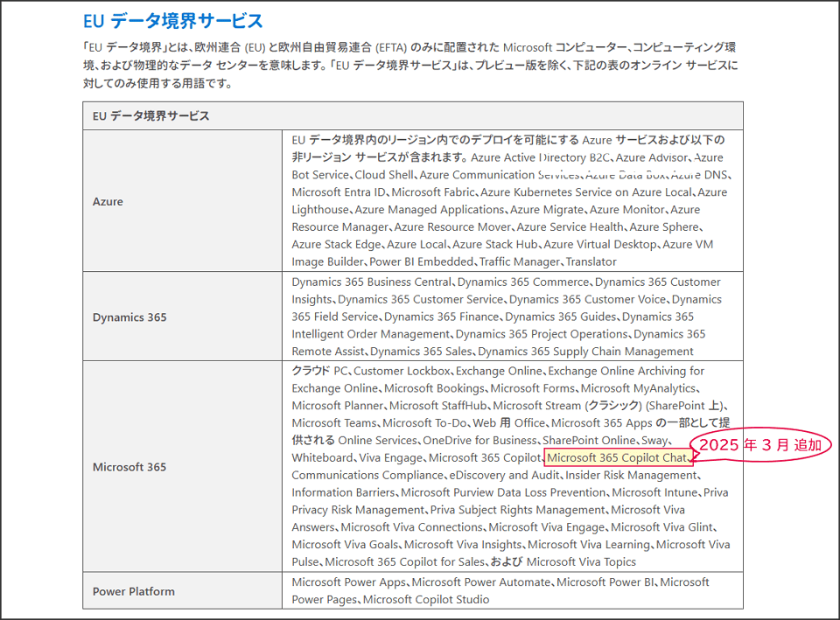Image resolution: width=840 pixels, height=620 pixels.
Task: Click the text "Azure Stack Edge"
Action: point(336,244)
